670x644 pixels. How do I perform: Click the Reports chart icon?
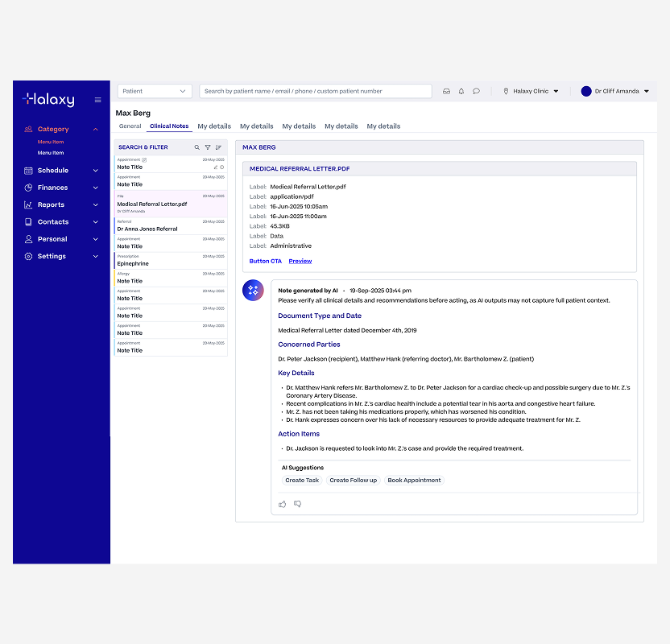pos(28,205)
